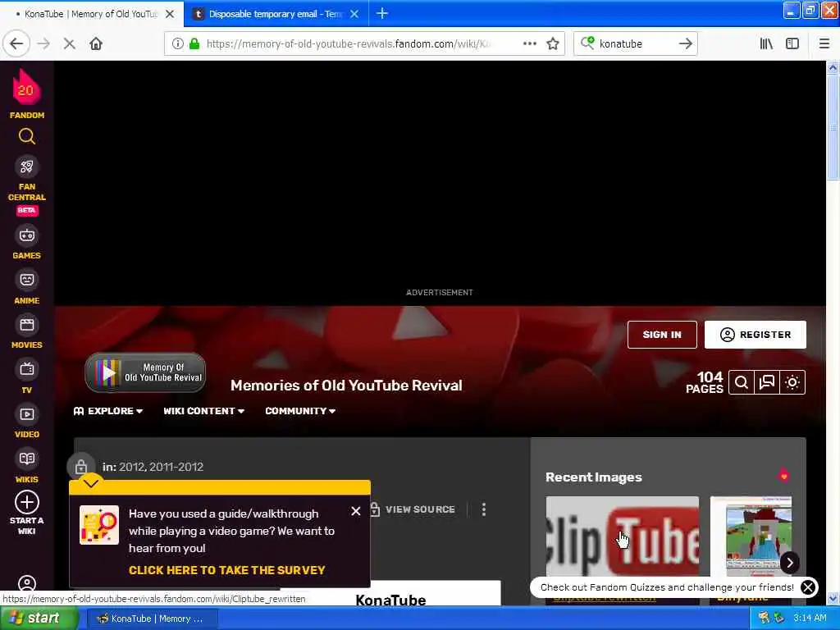Open wiki search magnifier icon
The width and height of the screenshot is (840, 630).
pyautogui.click(x=742, y=382)
